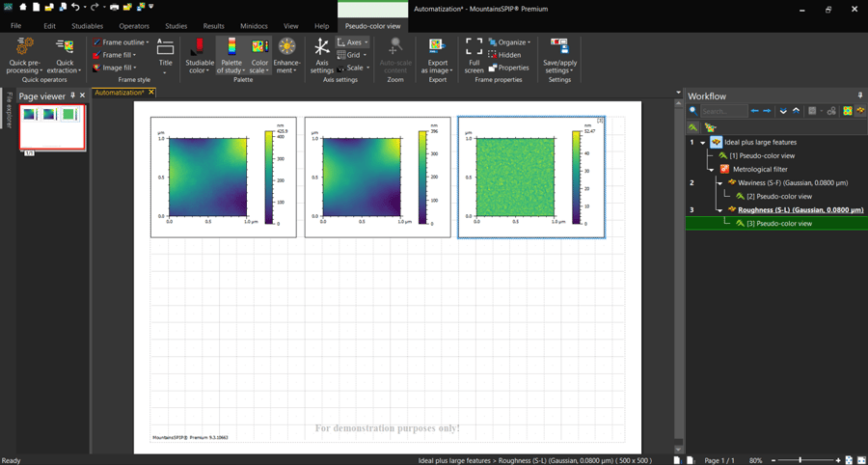Open Frame outline dropdown
The image size is (868, 465).
(x=121, y=42)
